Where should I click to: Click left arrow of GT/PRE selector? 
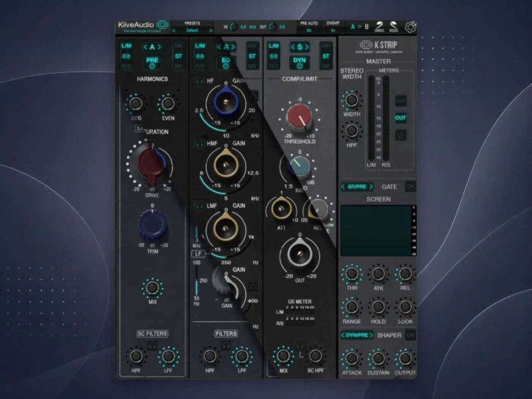click(343, 187)
